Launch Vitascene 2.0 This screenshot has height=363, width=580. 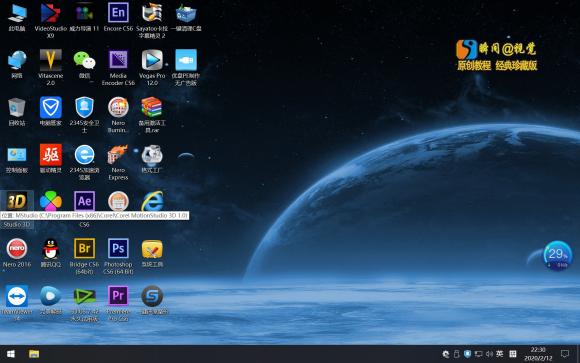[x=50, y=60]
